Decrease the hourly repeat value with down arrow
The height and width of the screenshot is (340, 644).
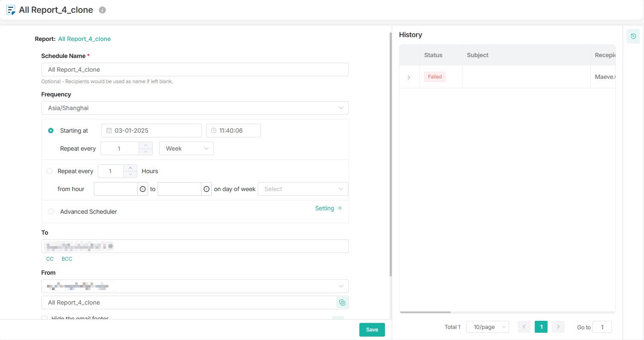tap(130, 174)
